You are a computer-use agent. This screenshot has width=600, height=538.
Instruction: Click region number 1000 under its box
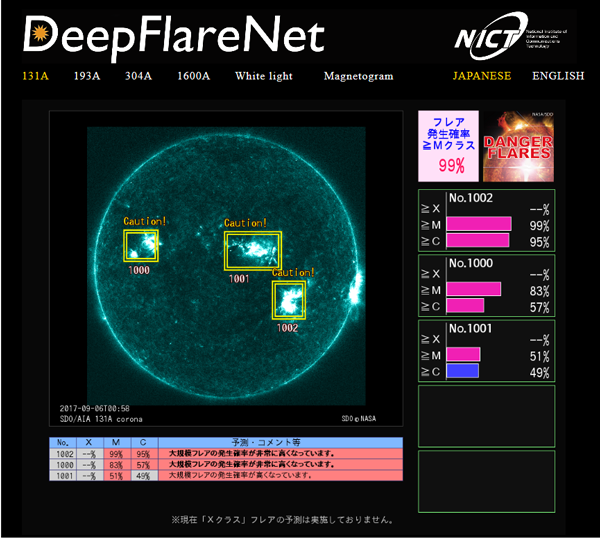(x=139, y=270)
